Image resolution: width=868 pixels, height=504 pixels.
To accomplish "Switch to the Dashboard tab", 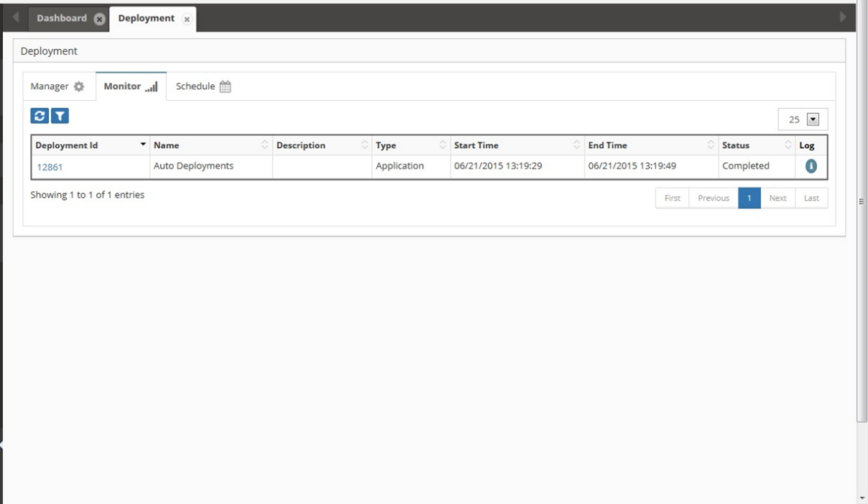I will tap(60, 17).
